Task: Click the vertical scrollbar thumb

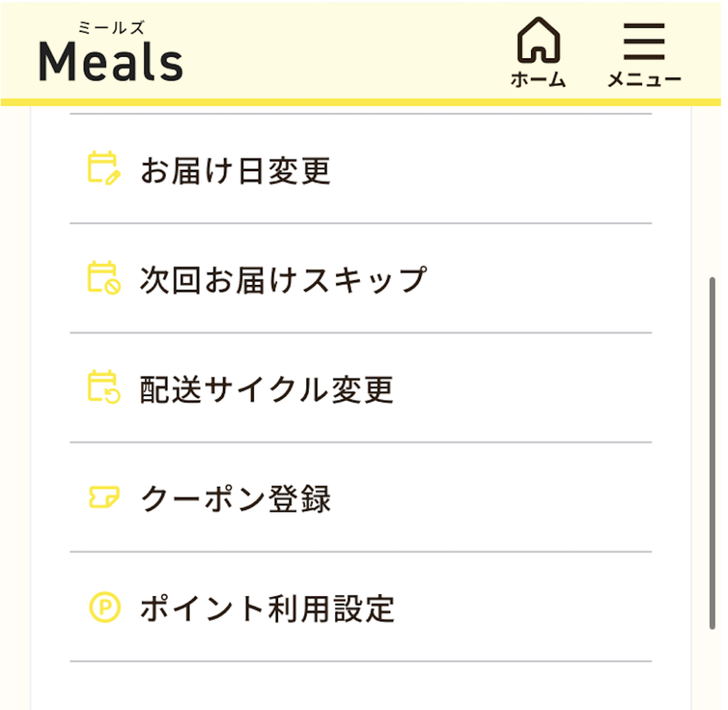Action: 712,453
